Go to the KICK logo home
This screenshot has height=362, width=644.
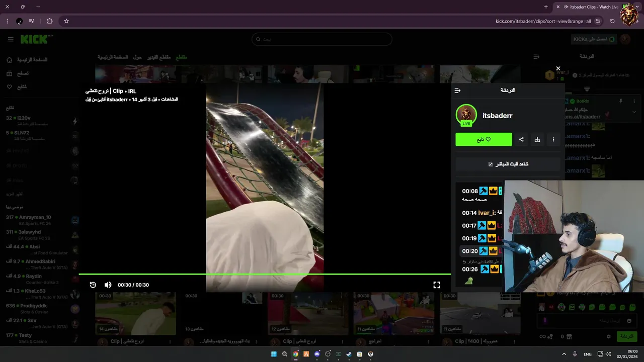click(37, 39)
